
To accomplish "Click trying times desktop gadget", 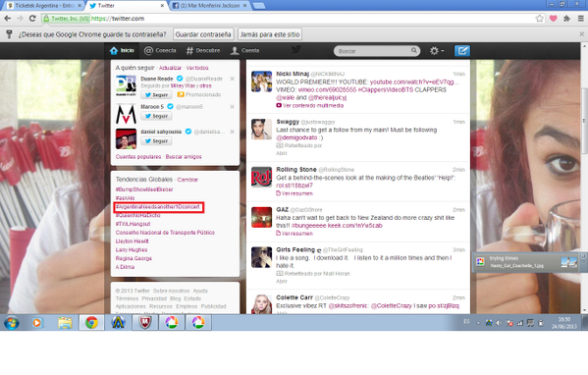I will (525, 262).
